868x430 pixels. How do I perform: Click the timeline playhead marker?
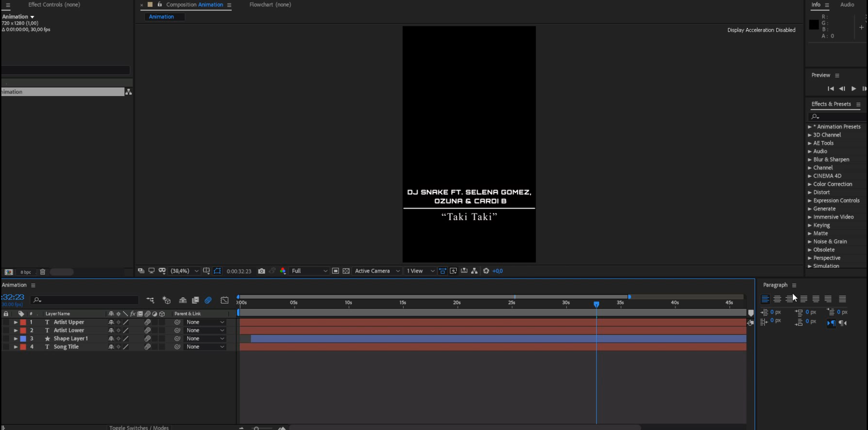[x=596, y=304]
